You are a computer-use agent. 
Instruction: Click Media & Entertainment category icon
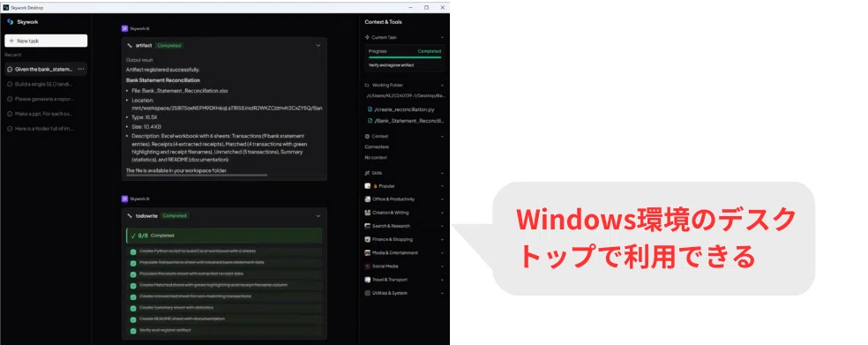point(368,252)
